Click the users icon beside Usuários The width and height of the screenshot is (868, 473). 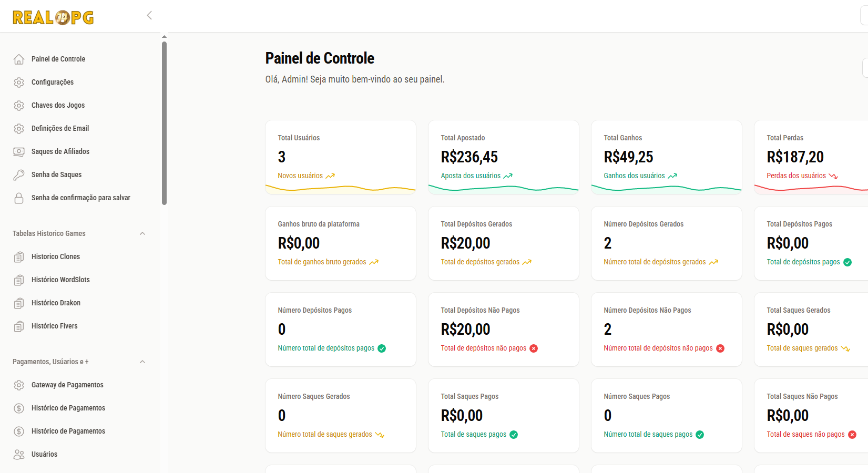pyautogui.click(x=19, y=455)
